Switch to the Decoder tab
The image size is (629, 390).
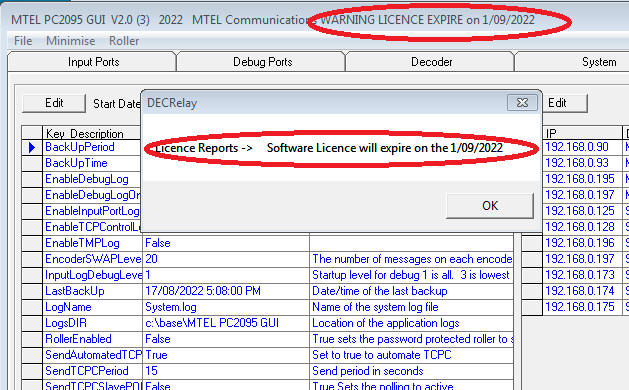(x=431, y=62)
